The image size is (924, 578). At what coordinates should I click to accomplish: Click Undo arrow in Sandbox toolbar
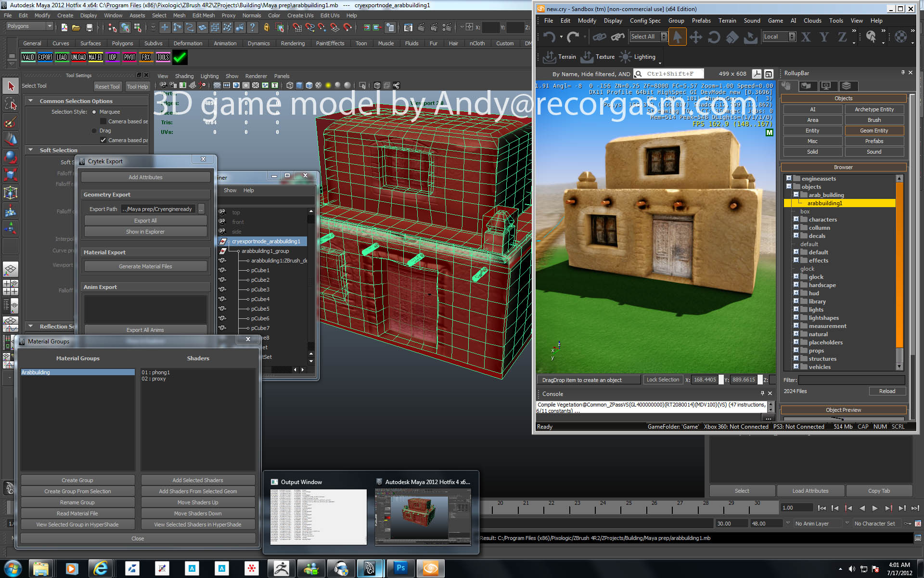point(549,37)
